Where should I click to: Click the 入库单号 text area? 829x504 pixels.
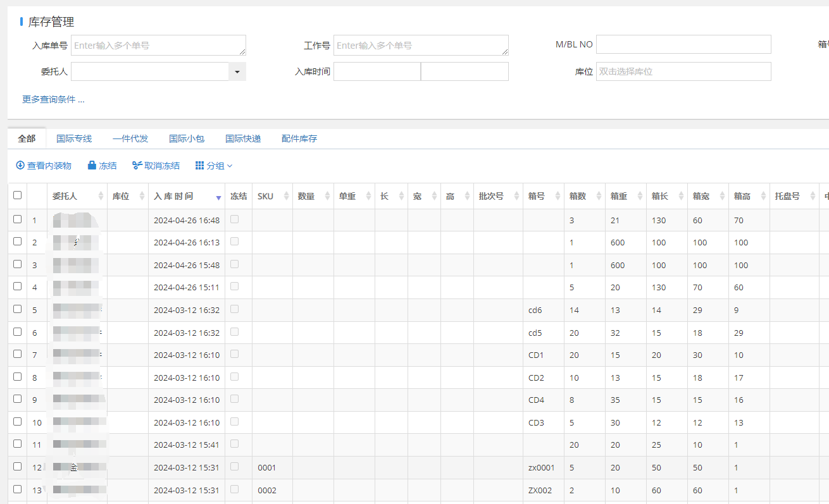tap(158, 46)
